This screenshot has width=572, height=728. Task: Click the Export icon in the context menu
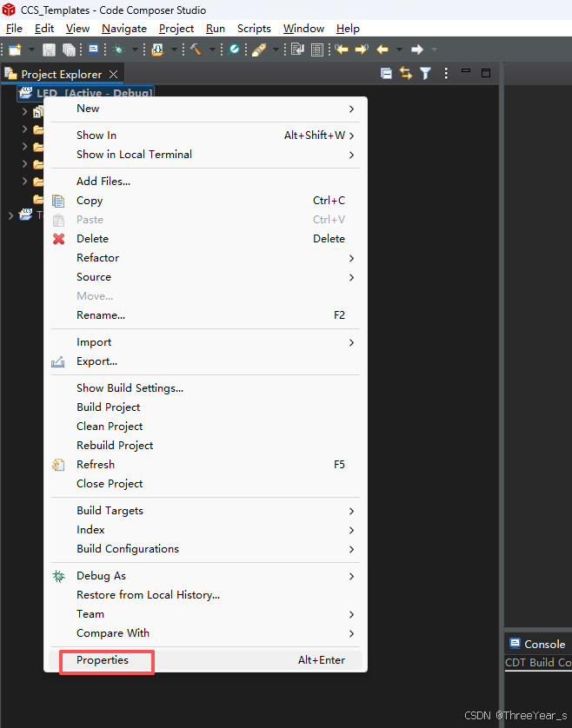coord(57,361)
